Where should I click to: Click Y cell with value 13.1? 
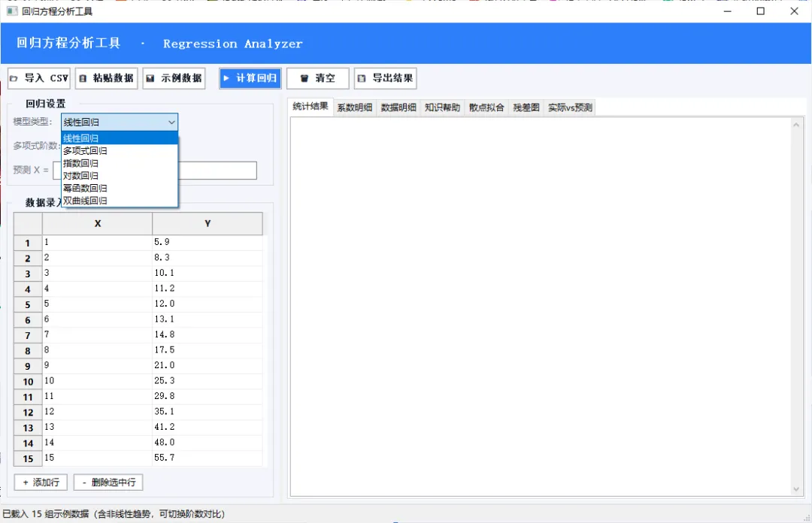pos(208,319)
